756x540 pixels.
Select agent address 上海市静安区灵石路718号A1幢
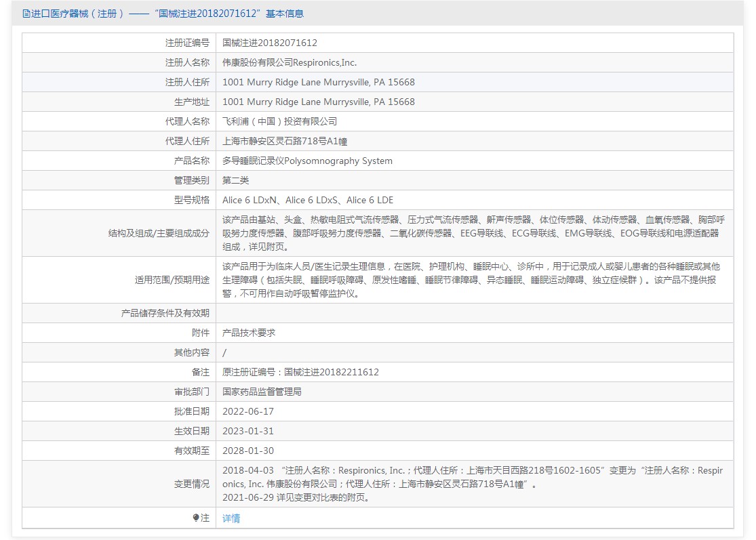point(285,141)
